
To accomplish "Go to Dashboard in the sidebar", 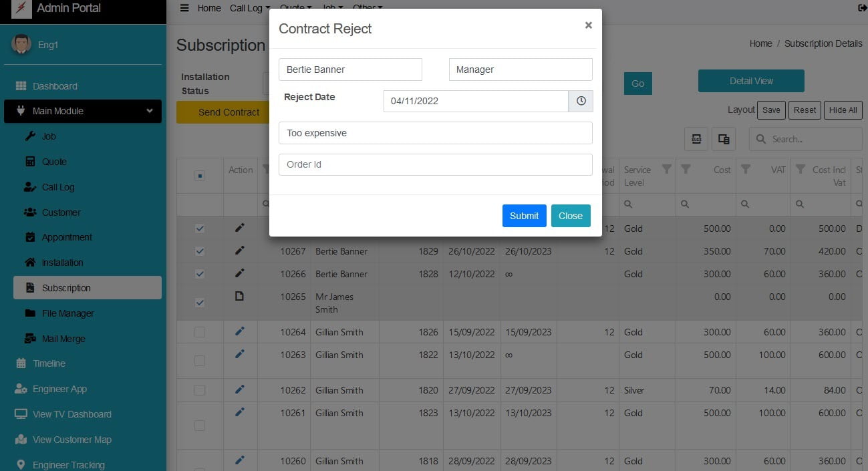I will [55, 86].
